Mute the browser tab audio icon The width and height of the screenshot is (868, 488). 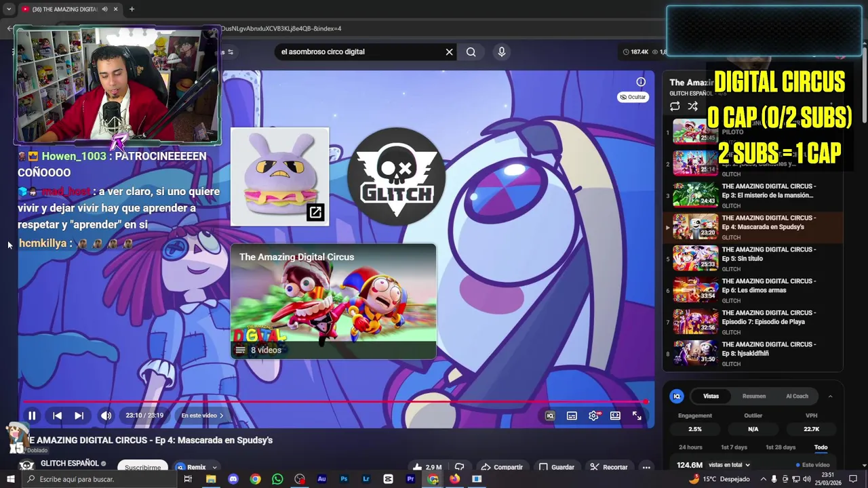[x=104, y=9]
